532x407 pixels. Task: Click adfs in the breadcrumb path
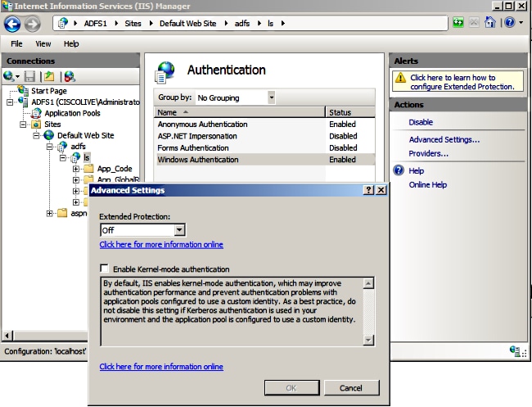242,24
